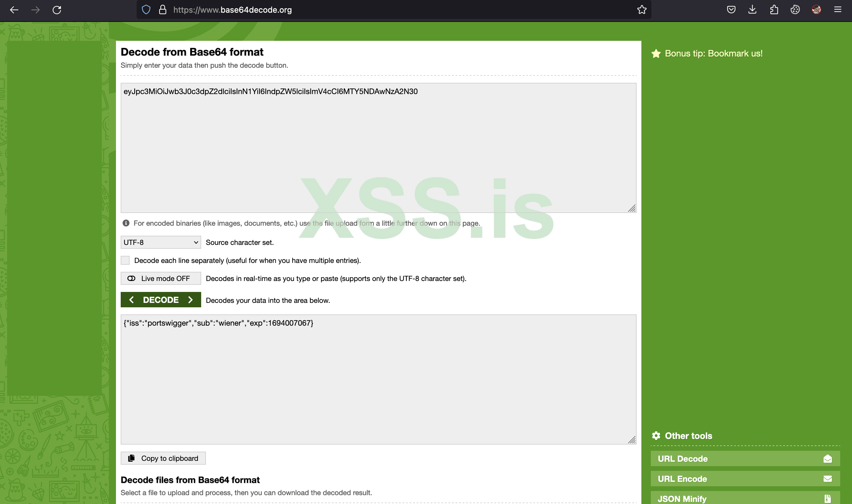
Task: Reload the page with refresh icon
Action: pyautogui.click(x=57, y=10)
